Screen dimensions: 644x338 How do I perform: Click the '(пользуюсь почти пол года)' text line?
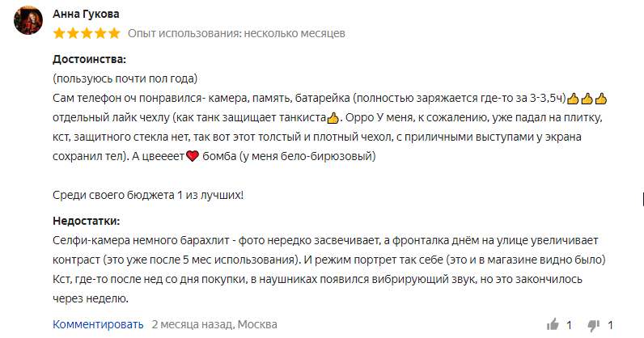tap(125, 78)
